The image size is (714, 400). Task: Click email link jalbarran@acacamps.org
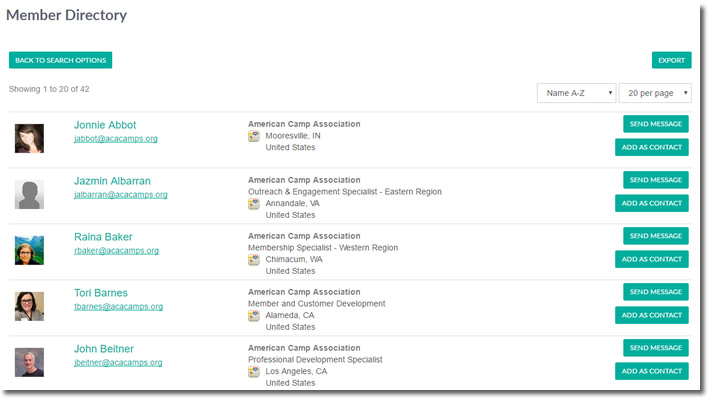coord(121,195)
